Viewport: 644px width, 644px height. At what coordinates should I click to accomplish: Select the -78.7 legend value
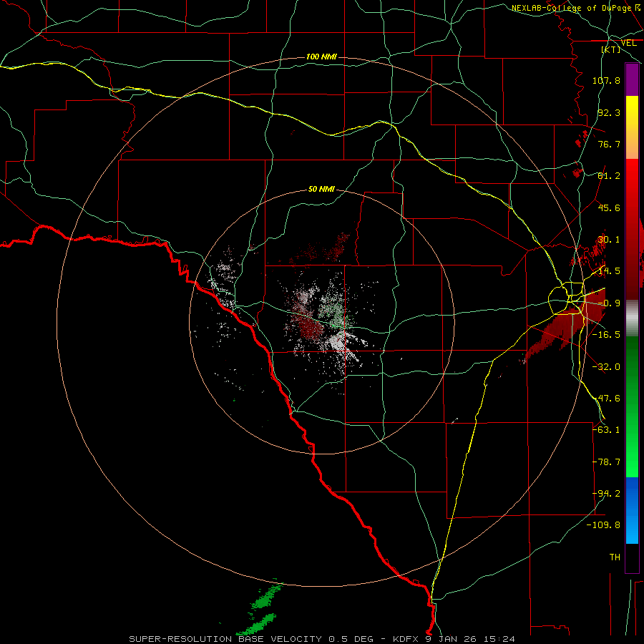606,462
